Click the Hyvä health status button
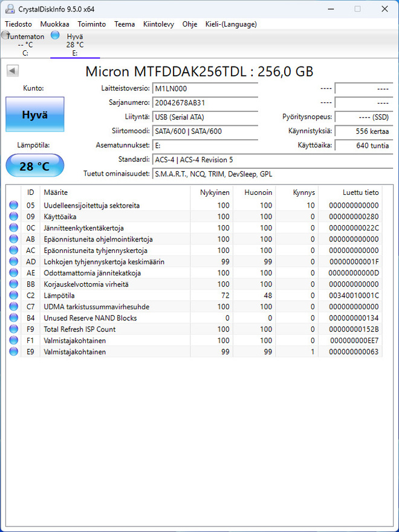The image size is (399, 532). click(35, 114)
